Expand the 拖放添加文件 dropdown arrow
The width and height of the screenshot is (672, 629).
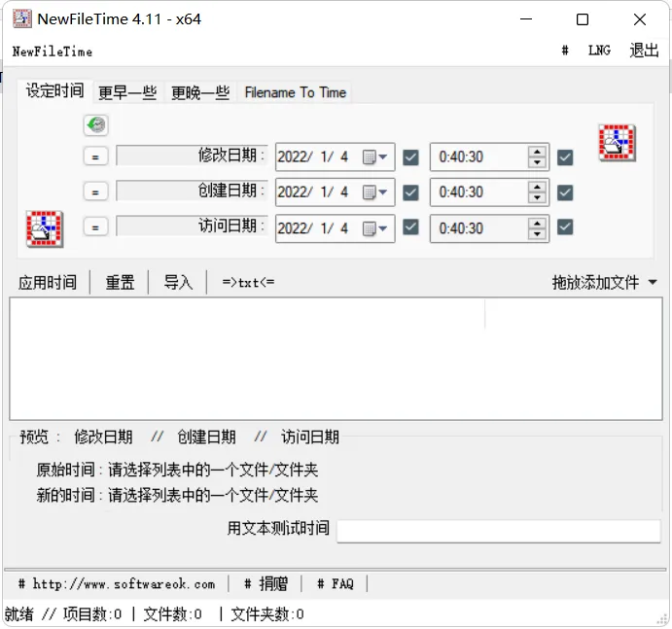[x=653, y=282]
